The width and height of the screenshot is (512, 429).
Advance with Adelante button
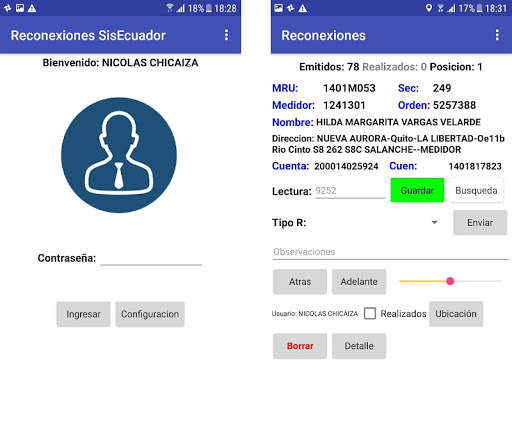(x=359, y=282)
